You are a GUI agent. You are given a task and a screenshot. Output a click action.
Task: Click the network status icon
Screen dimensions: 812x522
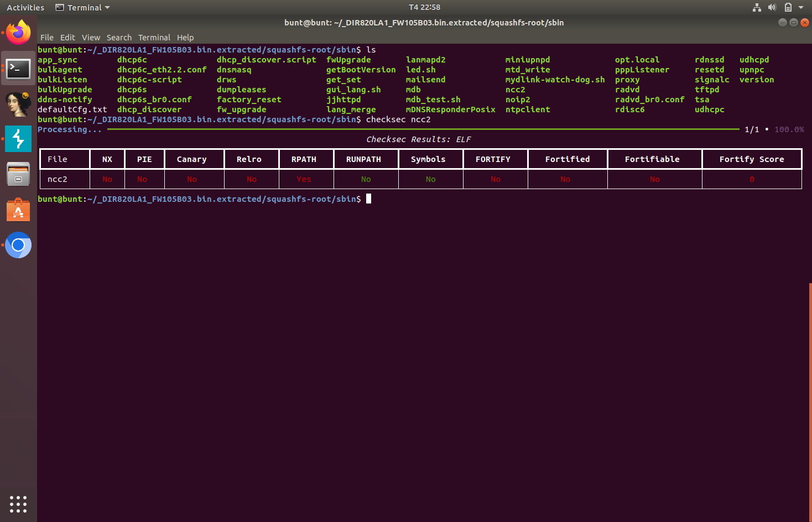[757, 7]
